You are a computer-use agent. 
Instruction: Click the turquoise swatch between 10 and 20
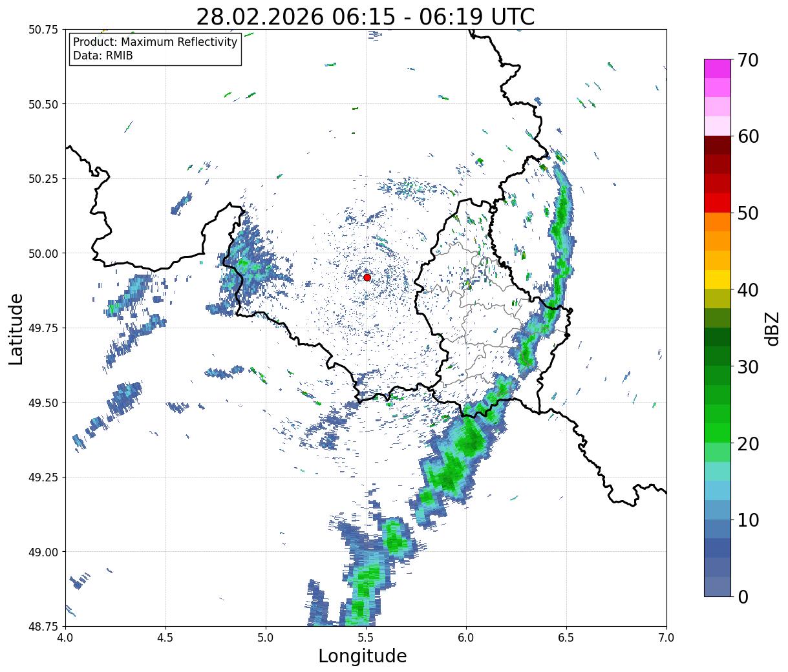pos(718,472)
